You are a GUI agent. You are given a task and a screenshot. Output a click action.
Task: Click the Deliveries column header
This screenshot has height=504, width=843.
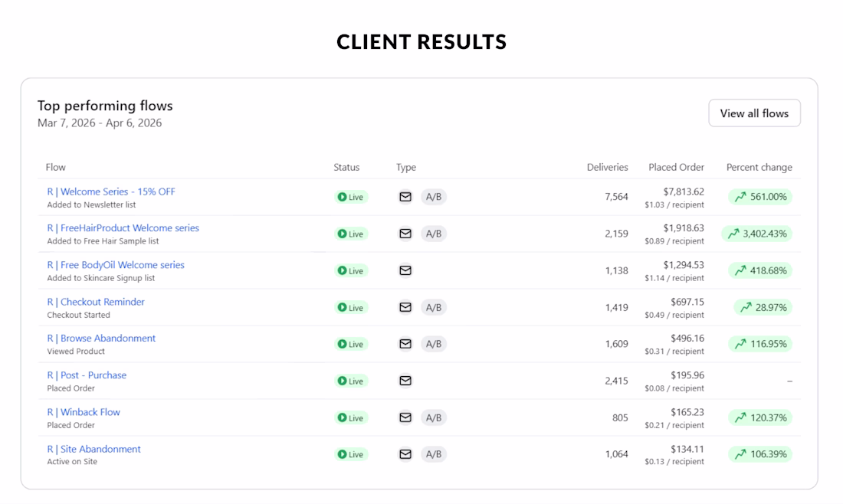click(607, 167)
